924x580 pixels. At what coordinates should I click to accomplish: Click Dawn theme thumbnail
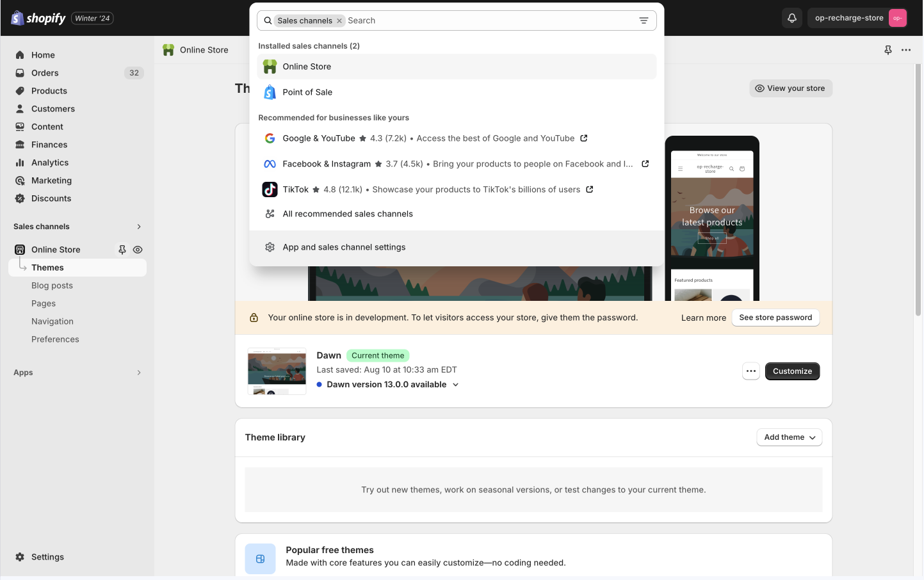(277, 371)
